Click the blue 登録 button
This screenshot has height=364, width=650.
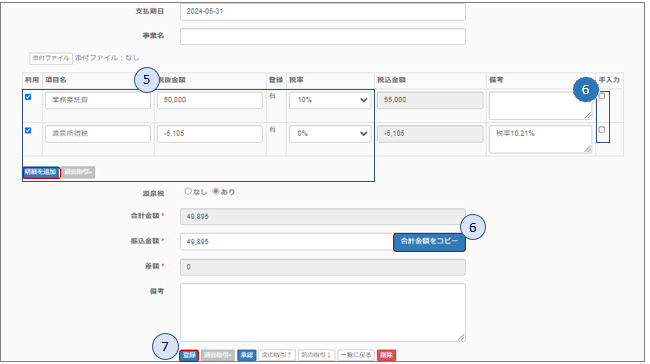click(x=189, y=355)
